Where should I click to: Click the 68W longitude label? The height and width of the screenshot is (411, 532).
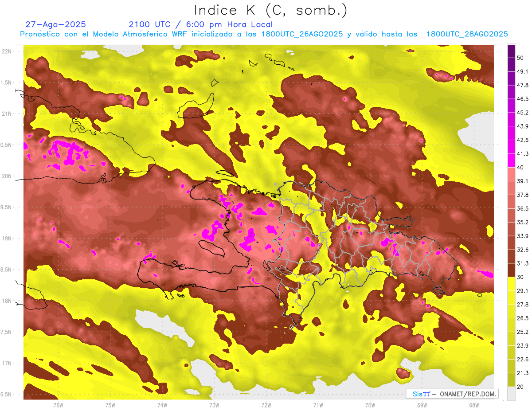tap(474, 405)
